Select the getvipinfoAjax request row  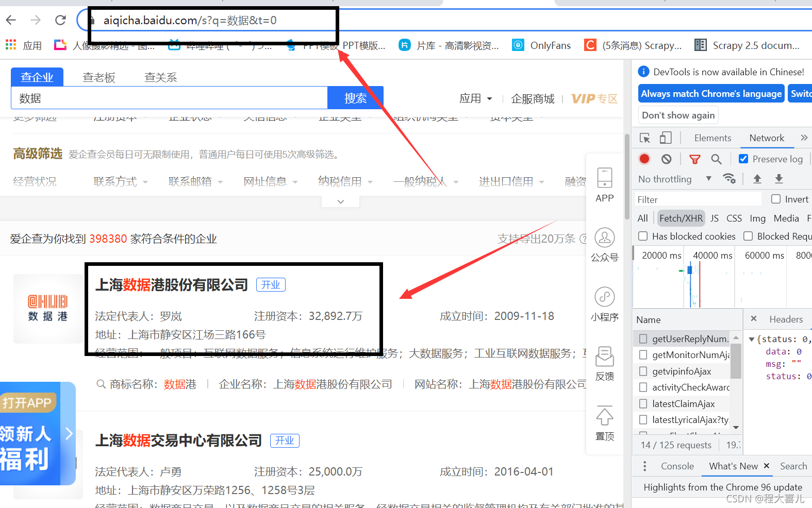[x=682, y=371]
